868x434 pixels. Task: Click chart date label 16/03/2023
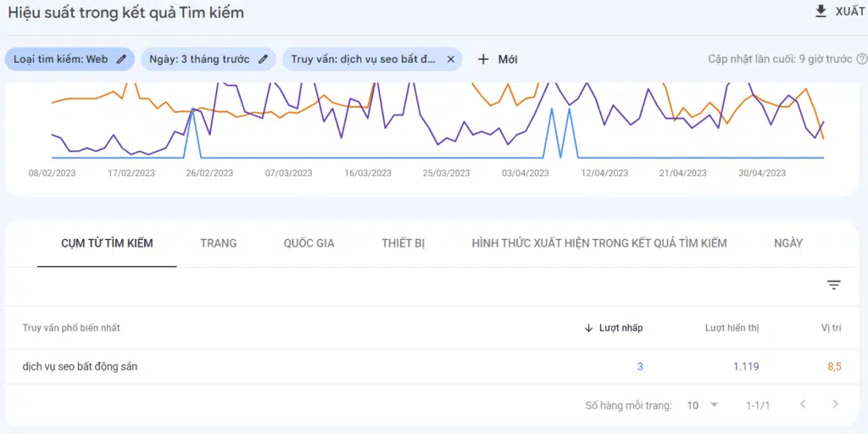[368, 173]
